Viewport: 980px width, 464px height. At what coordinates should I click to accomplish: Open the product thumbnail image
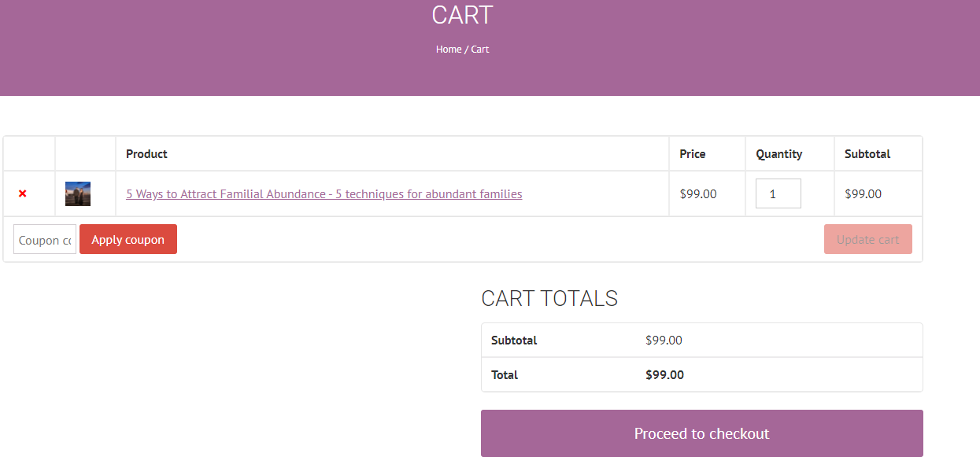(x=78, y=193)
